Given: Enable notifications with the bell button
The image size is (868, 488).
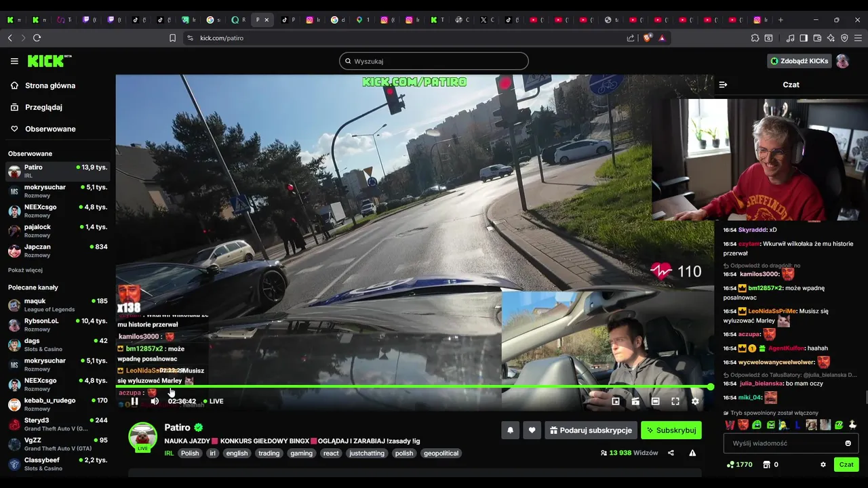Looking at the screenshot, I should 511,430.
